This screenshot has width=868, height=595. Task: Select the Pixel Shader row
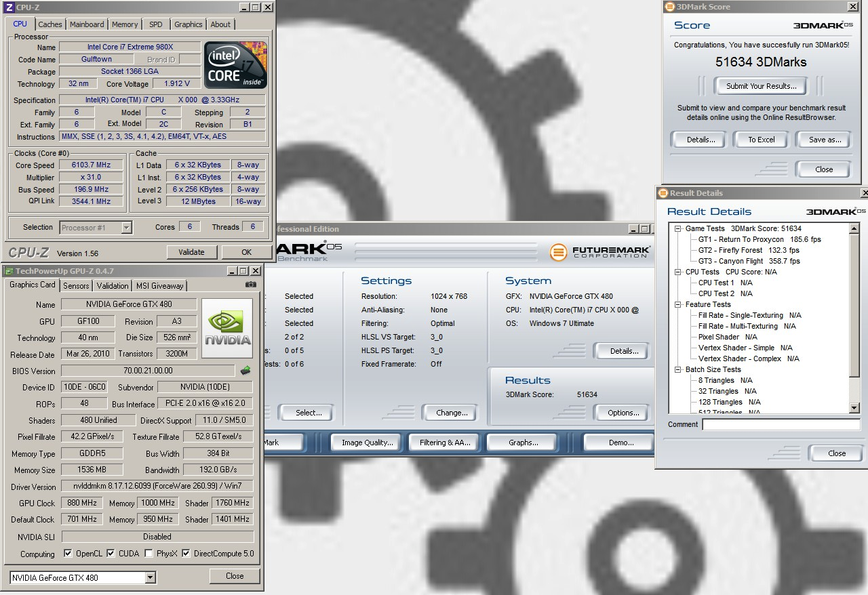[728, 337]
